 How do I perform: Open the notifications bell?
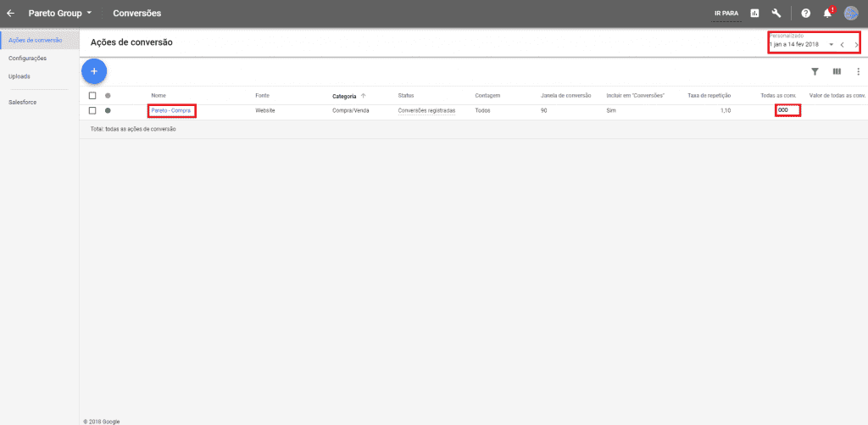(827, 14)
